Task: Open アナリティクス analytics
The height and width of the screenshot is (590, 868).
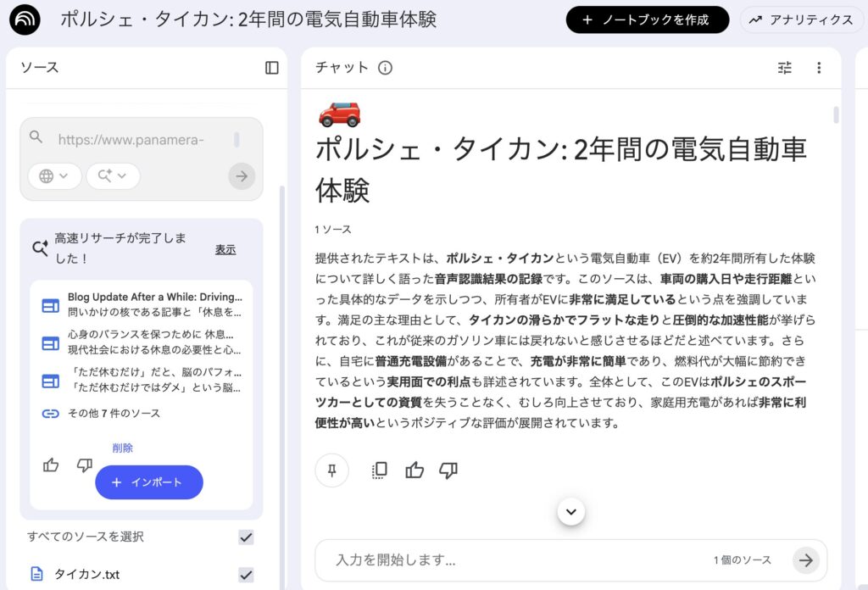Action: (x=800, y=19)
